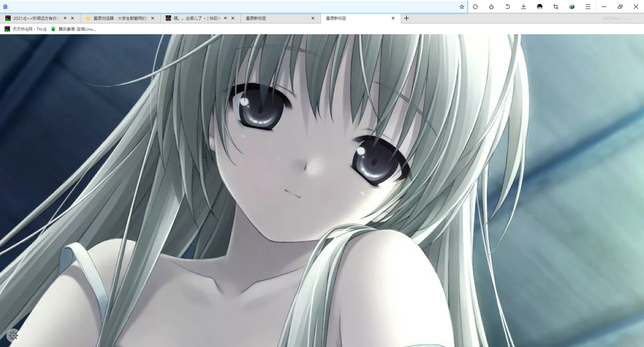Close the 星愿浏览器 - 大学生都爱用的 tab
The width and height of the screenshot is (644, 347).
(x=153, y=18)
